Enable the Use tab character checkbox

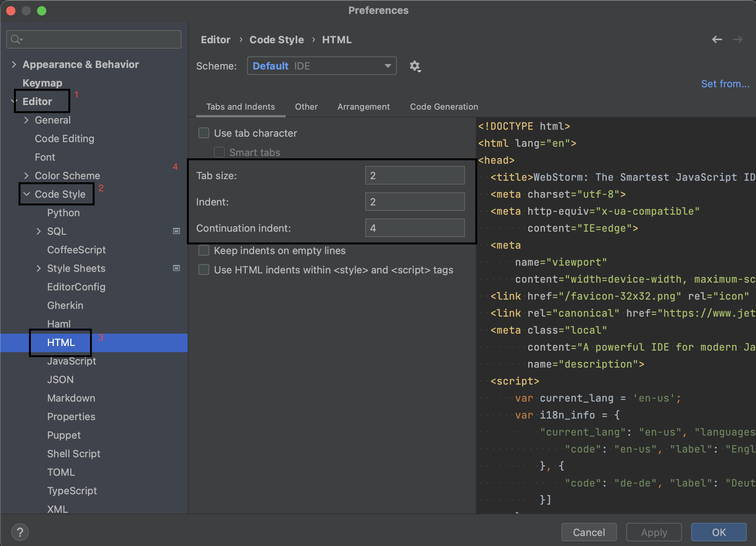(204, 133)
